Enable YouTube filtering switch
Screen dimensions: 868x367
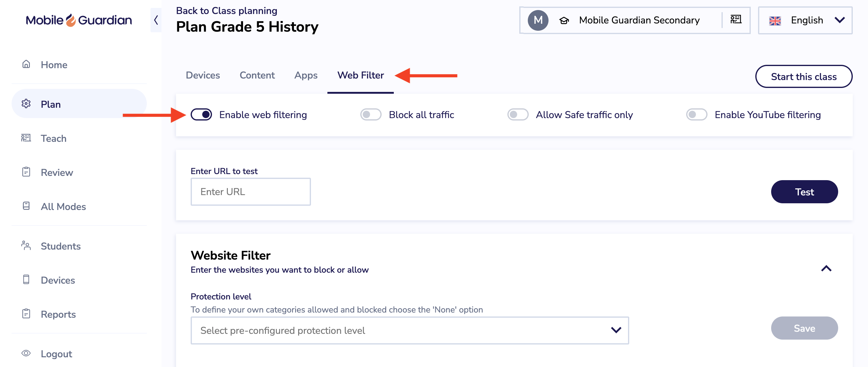697,114
